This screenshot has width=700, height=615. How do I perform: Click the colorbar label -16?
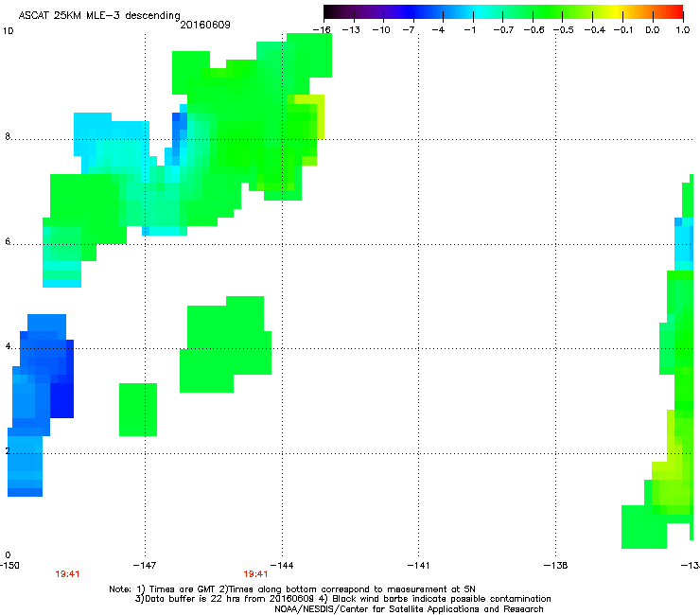pyautogui.click(x=322, y=30)
